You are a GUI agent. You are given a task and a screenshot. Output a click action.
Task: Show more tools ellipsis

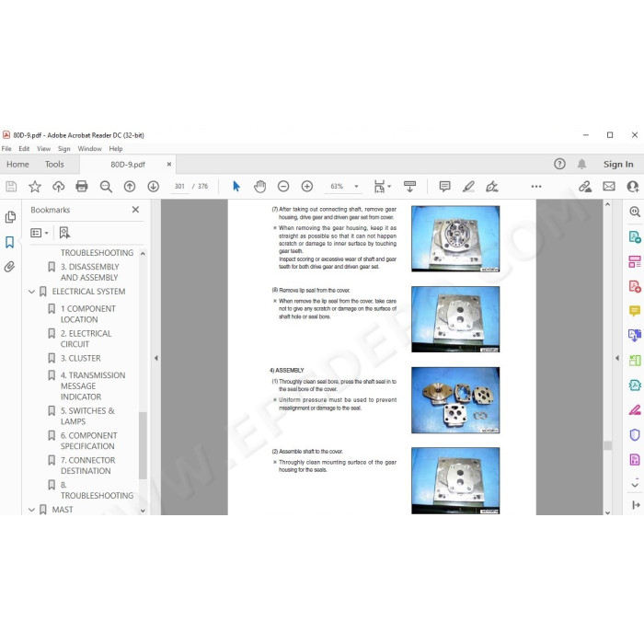536,187
